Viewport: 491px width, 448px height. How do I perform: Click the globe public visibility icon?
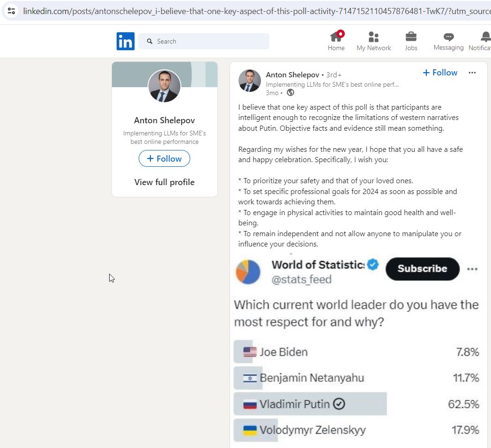290,92
